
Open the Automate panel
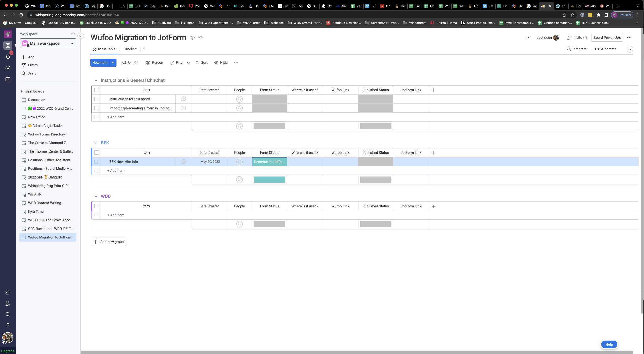[x=605, y=49]
